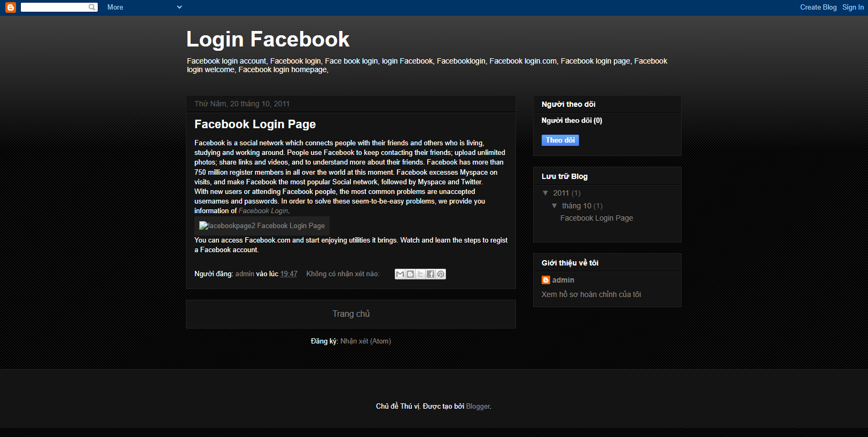The height and width of the screenshot is (437, 868).
Task: Open the Login Facebook blog title
Action: [268, 39]
